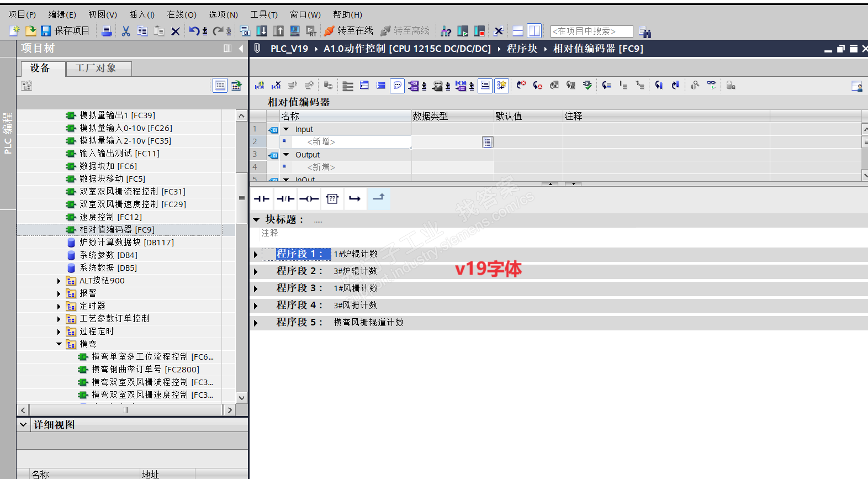Expand the 定时器 folder
The image size is (868, 479).
tap(59, 307)
